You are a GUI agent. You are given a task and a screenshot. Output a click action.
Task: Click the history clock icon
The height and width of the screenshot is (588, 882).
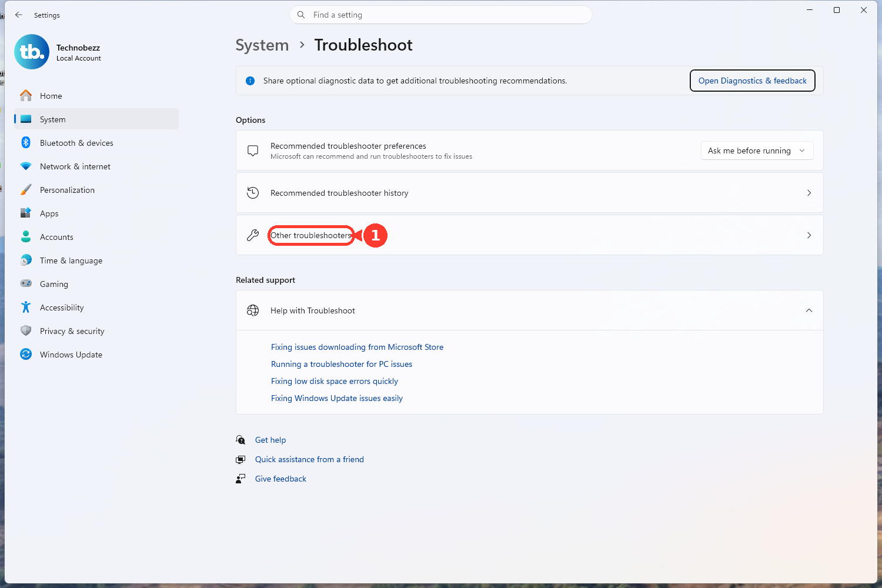point(253,193)
